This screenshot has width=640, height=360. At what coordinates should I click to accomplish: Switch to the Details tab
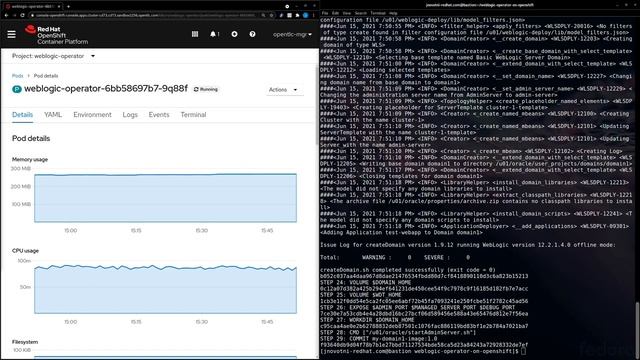click(x=22, y=115)
